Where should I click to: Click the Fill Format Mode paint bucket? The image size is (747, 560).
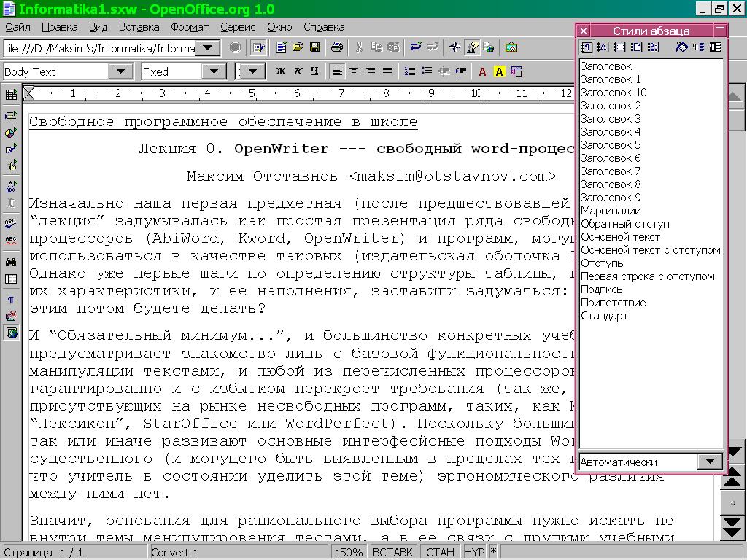click(x=681, y=47)
